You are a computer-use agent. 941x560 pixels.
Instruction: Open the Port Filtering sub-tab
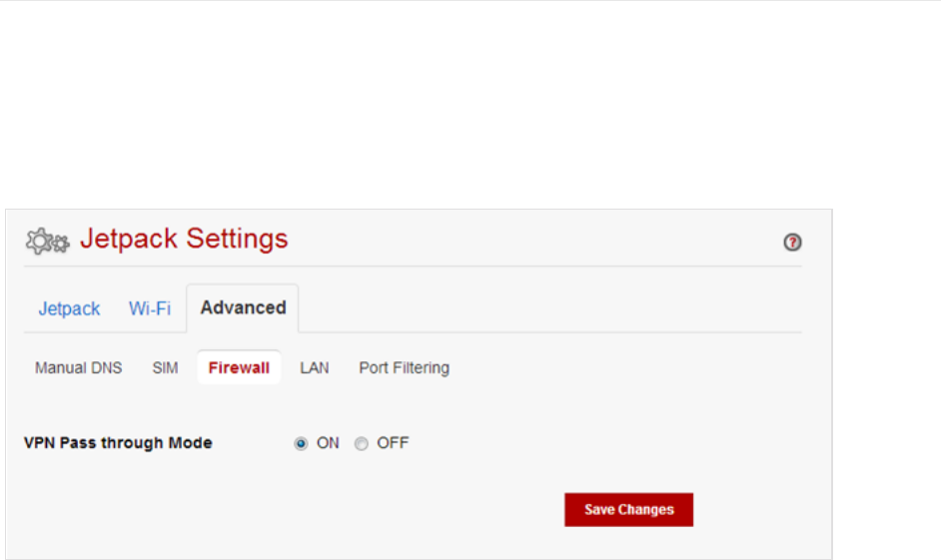click(x=404, y=368)
